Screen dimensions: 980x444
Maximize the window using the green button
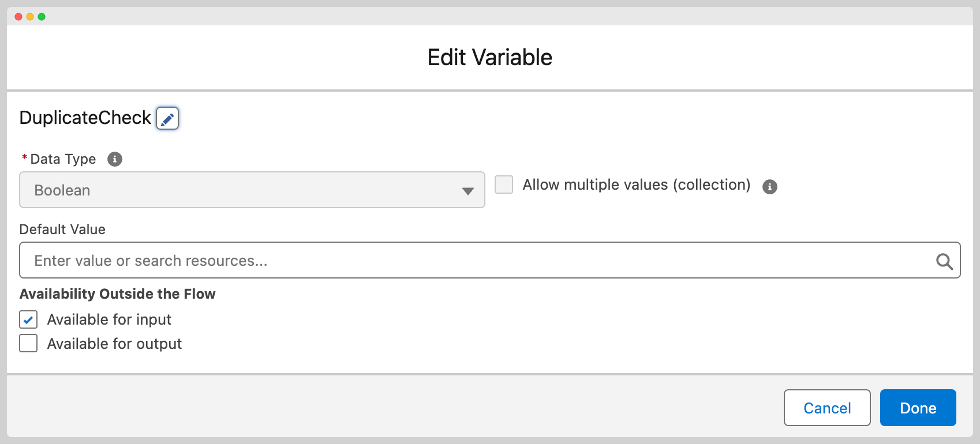click(x=42, y=17)
